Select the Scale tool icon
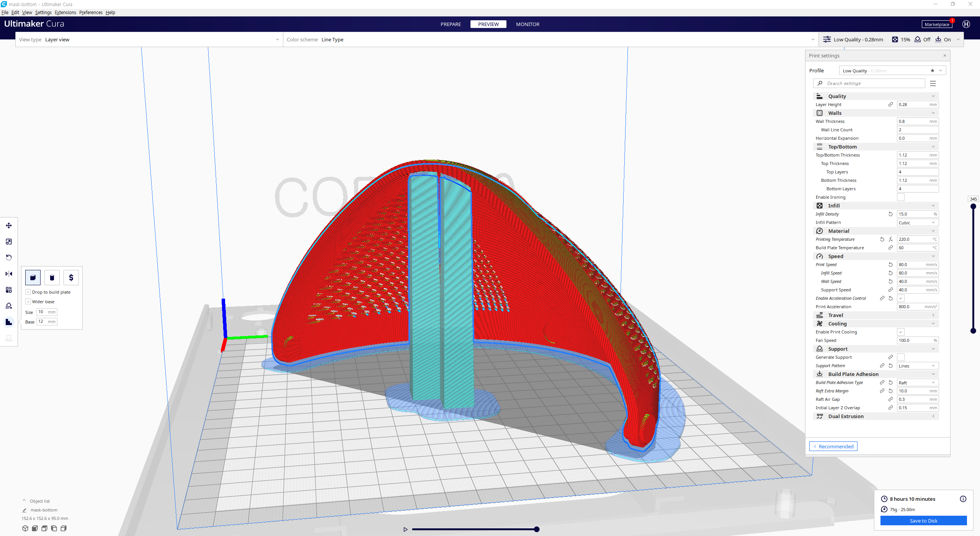The height and width of the screenshot is (536, 980). (x=9, y=242)
